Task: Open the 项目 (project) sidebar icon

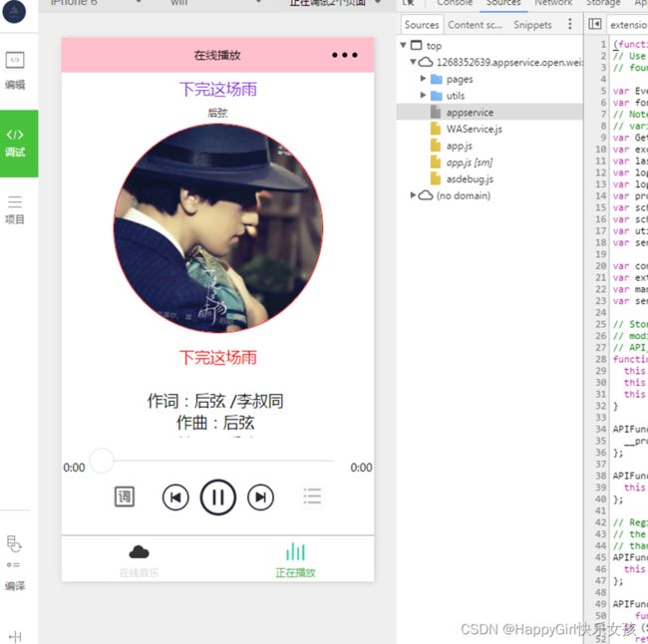Action: click(x=15, y=209)
